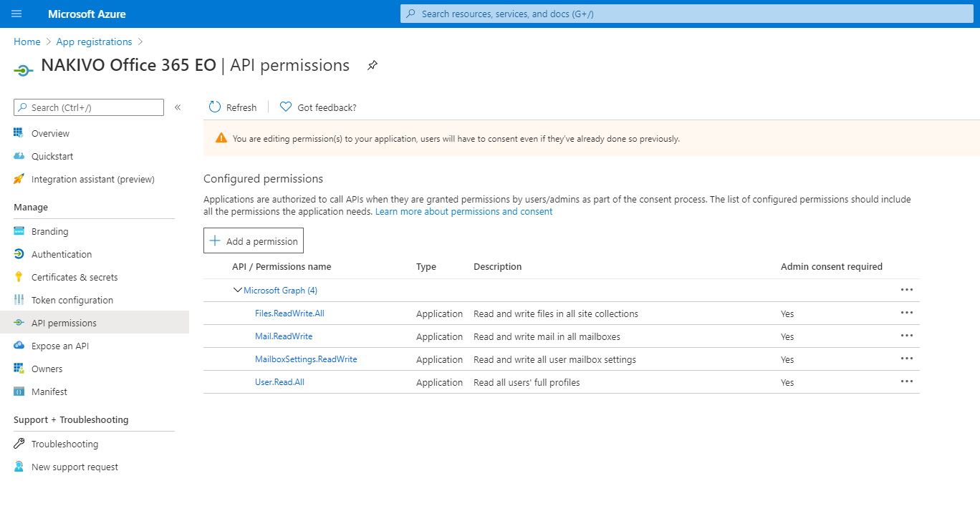The image size is (980, 506).
Task: Pin the API permissions page
Action: pos(372,66)
